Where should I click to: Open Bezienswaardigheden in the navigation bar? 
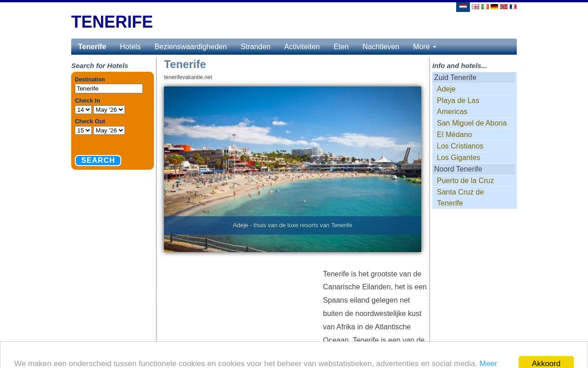[191, 47]
